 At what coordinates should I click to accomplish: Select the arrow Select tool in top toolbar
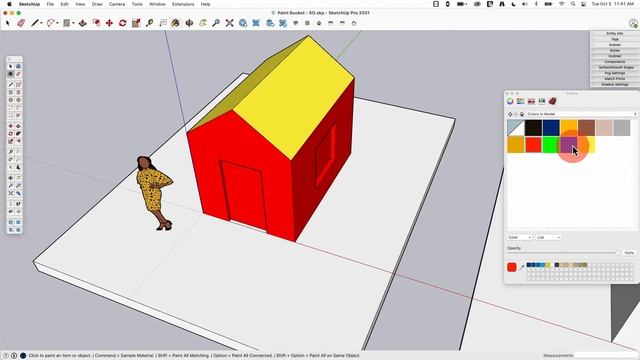(8, 23)
